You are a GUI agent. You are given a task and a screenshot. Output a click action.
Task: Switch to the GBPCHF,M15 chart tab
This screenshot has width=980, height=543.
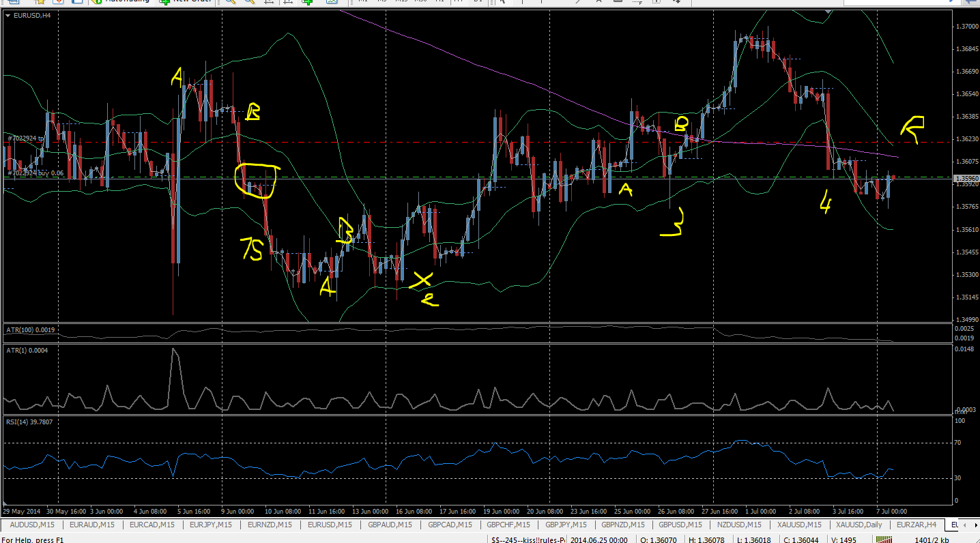click(x=508, y=525)
